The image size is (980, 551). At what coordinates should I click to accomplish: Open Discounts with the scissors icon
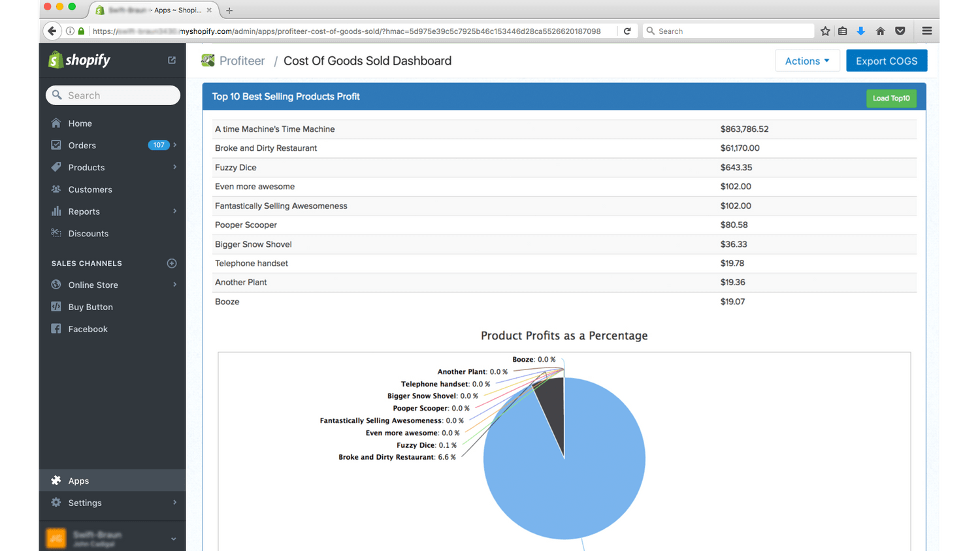point(57,233)
